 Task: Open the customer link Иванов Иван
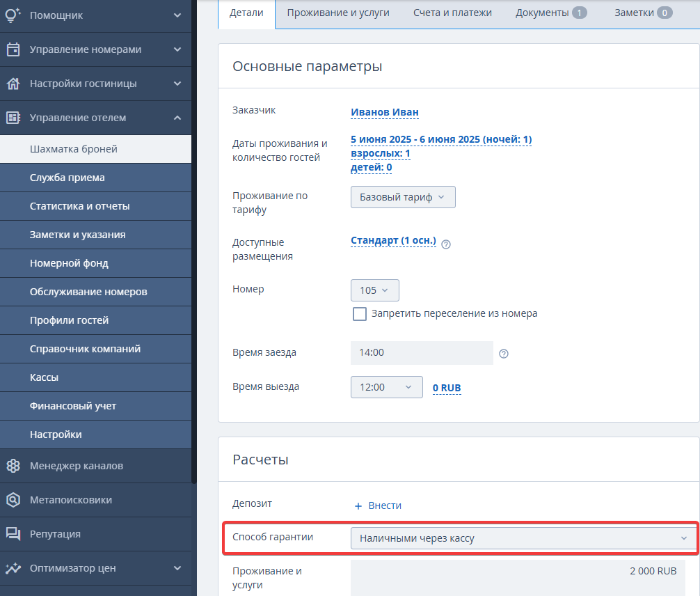pos(384,112)
